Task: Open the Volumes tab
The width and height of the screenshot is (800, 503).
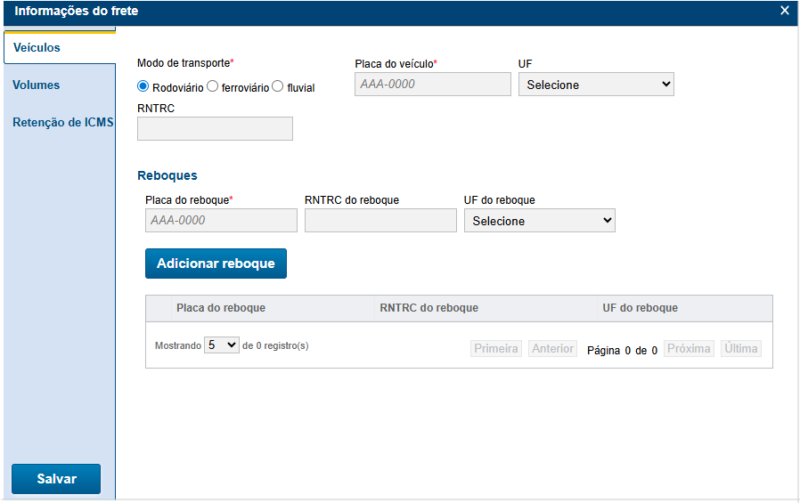Action: (58, 85)
